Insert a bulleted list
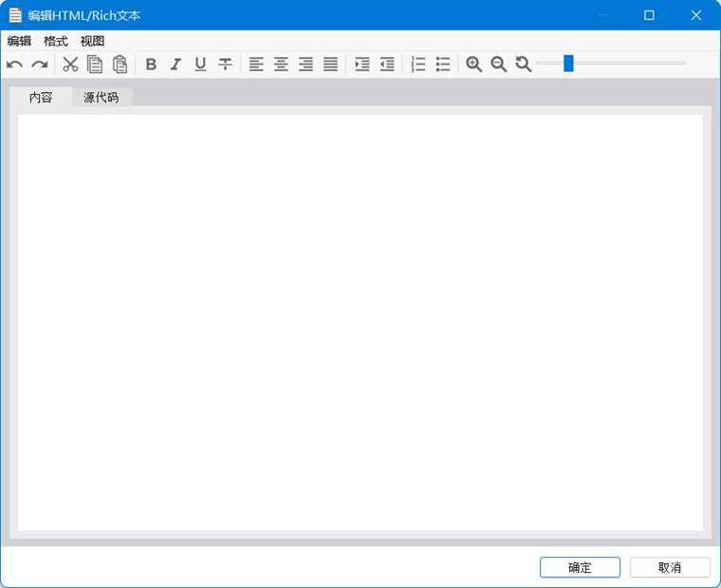This screenshot has height=588, width=721. tap(443, 64)
